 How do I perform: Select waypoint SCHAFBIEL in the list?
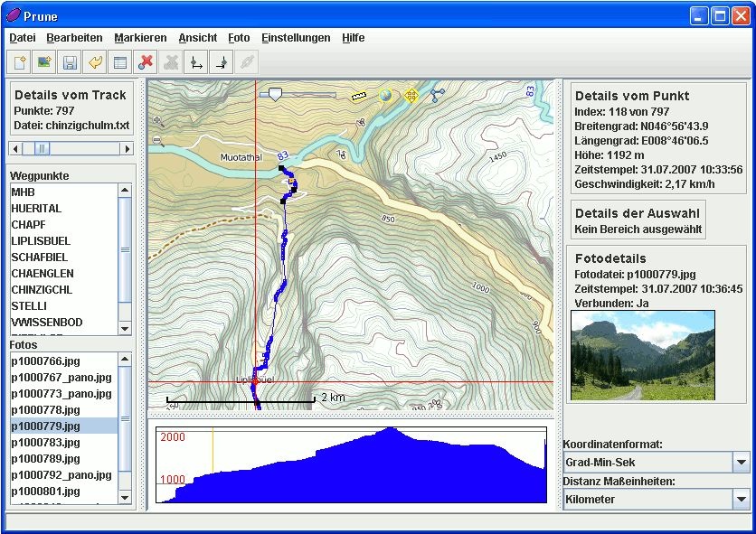(40, 258)
